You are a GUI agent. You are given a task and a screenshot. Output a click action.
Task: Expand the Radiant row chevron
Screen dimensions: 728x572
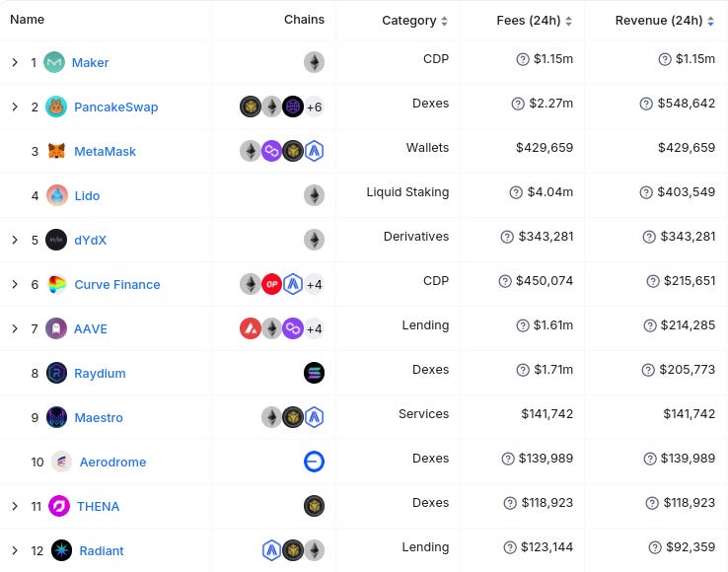[15, 550]
